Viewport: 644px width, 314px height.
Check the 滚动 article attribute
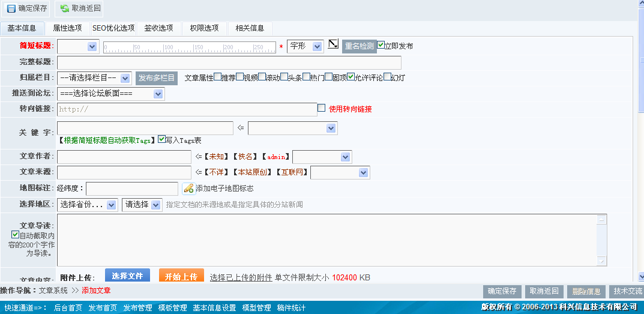[x=262, y=76]
